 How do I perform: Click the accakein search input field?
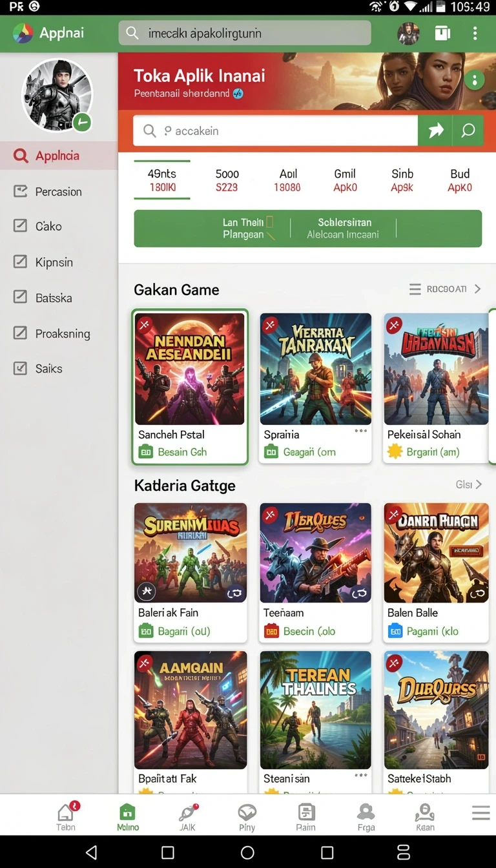(276, 131)
